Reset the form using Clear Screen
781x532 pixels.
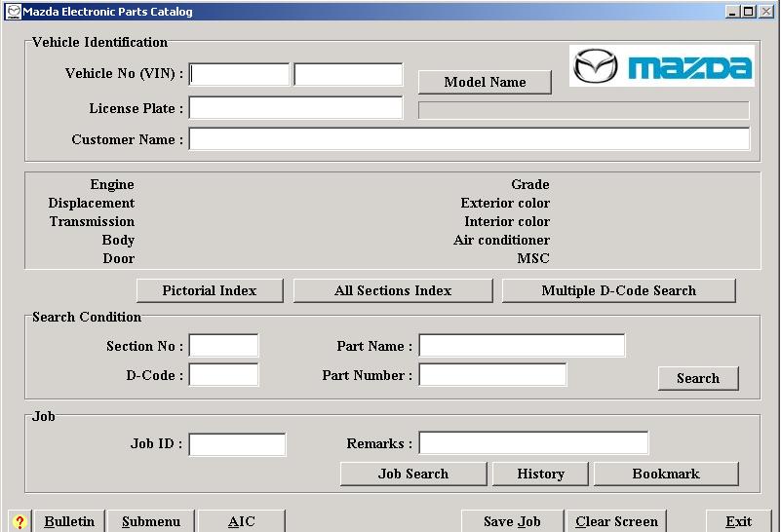point(616,521)
